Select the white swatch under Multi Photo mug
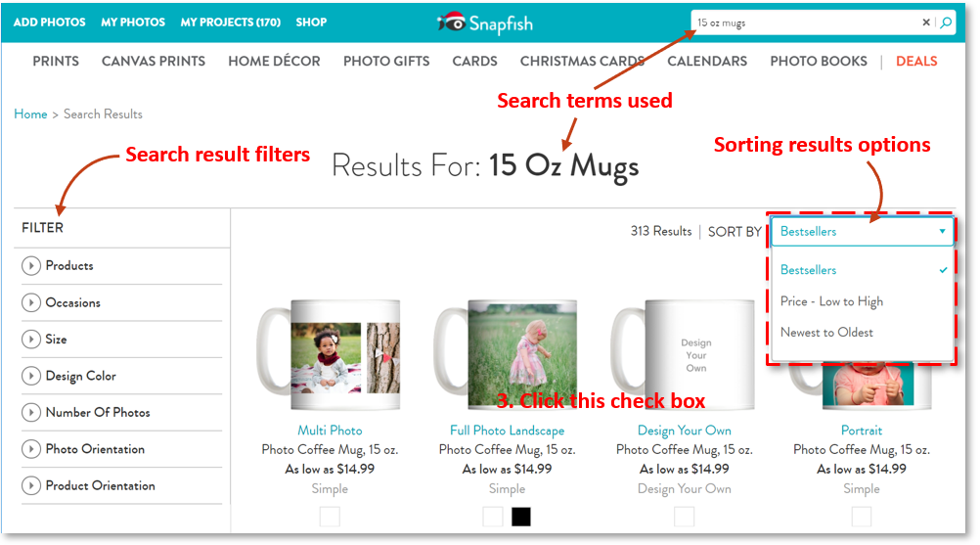 pos(330,517)
